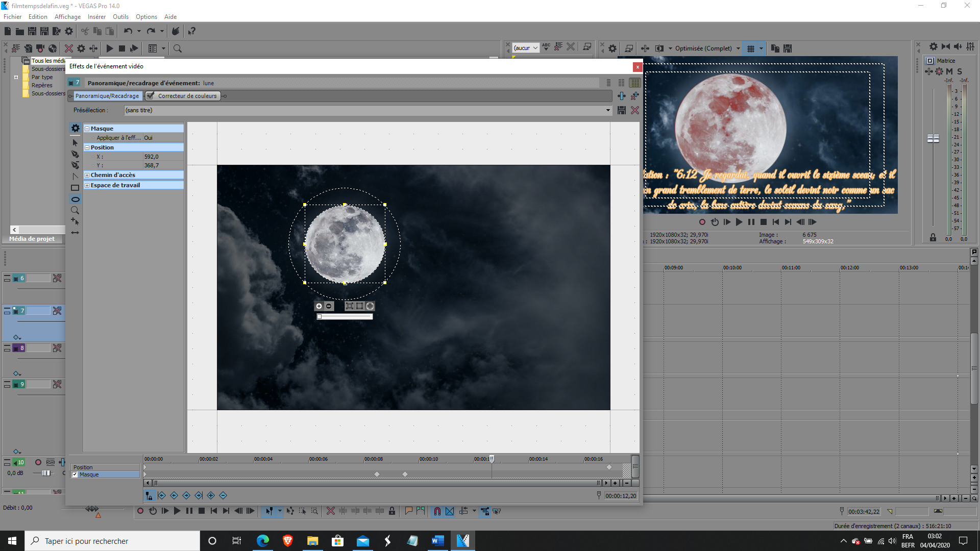
Task: Delete the preset with the red X
Action: coord(635,110)
